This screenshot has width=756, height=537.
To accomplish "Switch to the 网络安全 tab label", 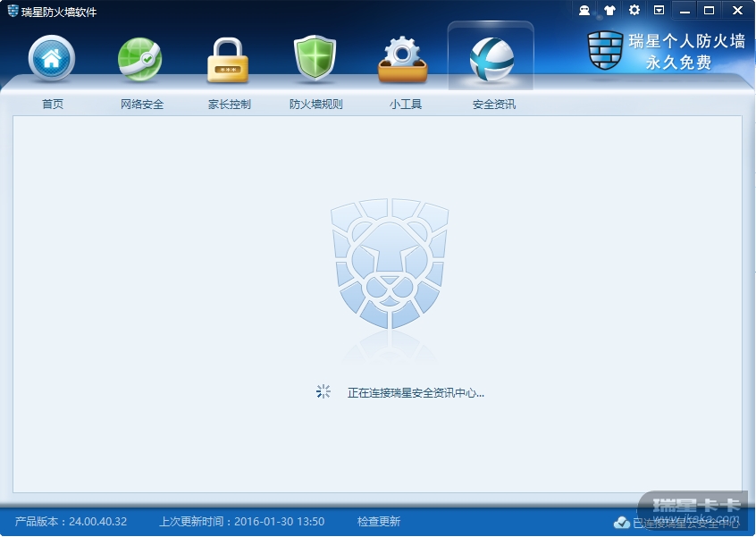I will point(142,105).
